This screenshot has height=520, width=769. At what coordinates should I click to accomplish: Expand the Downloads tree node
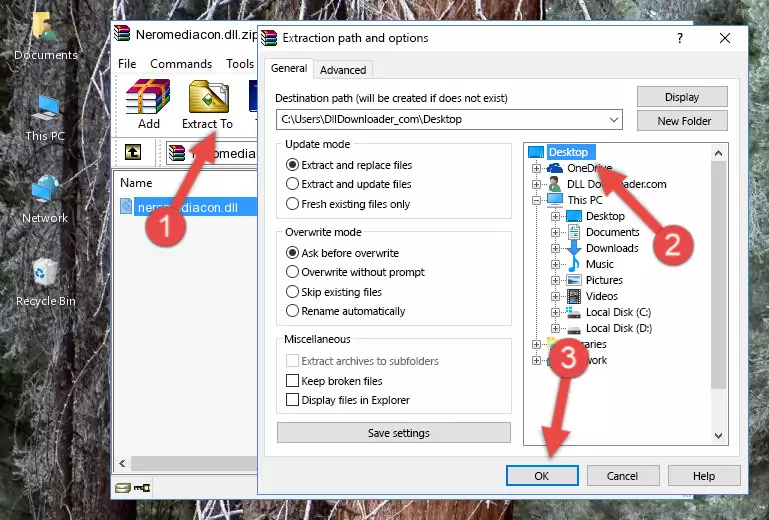click(x=555, y=248)
